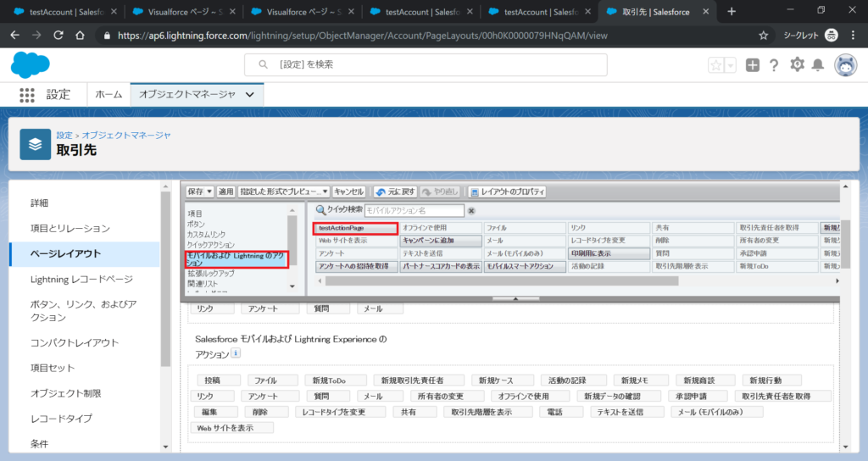Open global actions plus icon
Screen dimensions: 868x461
click(x=752, y=65)
